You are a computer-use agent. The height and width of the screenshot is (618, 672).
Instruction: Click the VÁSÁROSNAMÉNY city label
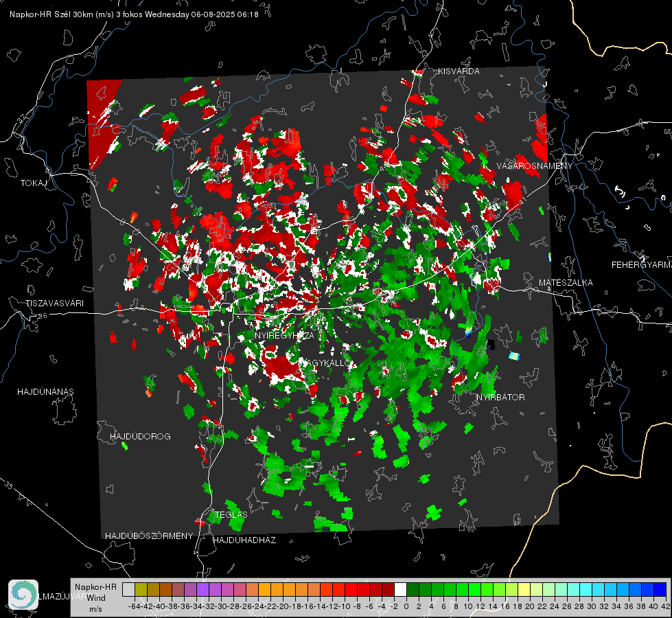(535, 166)
